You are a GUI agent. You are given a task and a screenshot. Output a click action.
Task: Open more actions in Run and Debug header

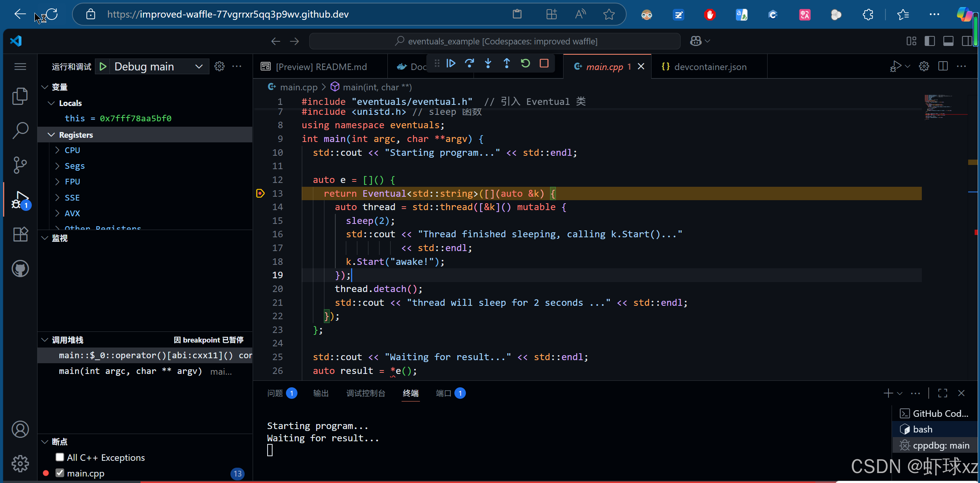[x=237, y=67]
